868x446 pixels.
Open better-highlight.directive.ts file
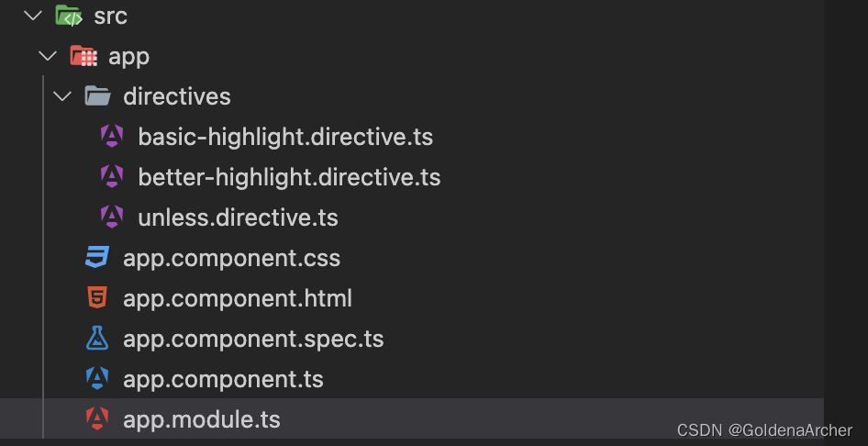pos(289,177)
